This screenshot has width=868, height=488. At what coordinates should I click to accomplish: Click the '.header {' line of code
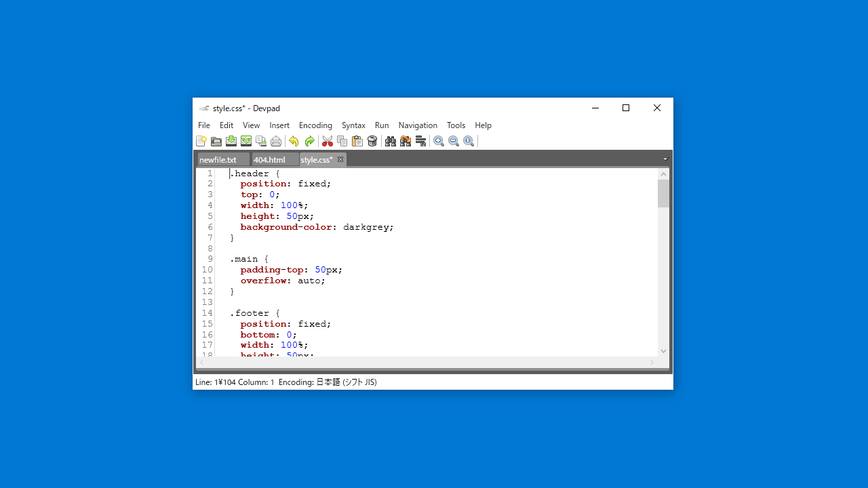[254, 174]
